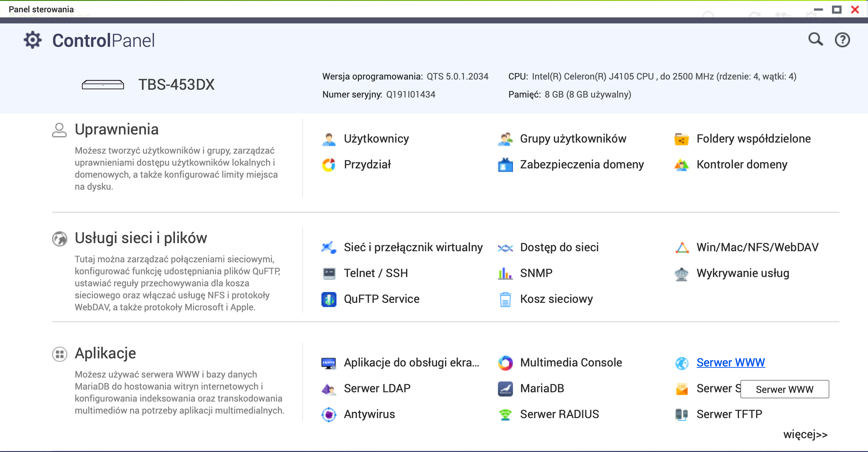Open the Aplikacje category heading
Image resolution: width=868 pixels, height=452 pixels.
105,353
